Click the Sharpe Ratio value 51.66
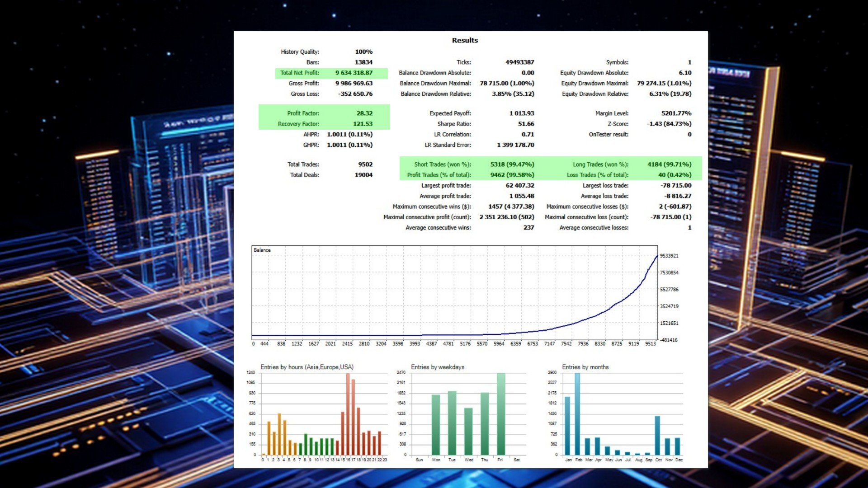The width and height of the screenshot is (868, 488). pos(526,124)
